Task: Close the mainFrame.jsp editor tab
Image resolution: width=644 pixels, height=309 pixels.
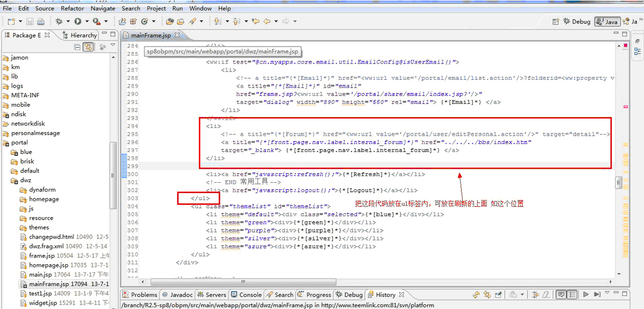Action: 177,36
